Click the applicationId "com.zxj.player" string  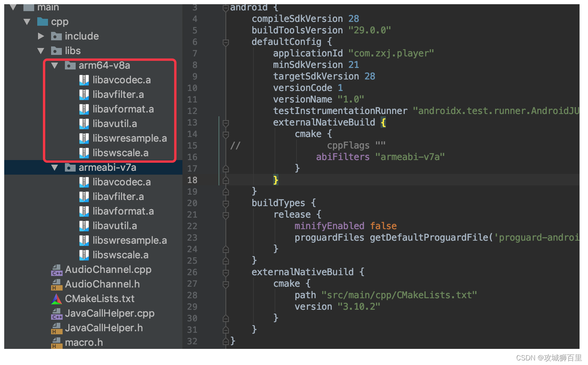[391, 53]
